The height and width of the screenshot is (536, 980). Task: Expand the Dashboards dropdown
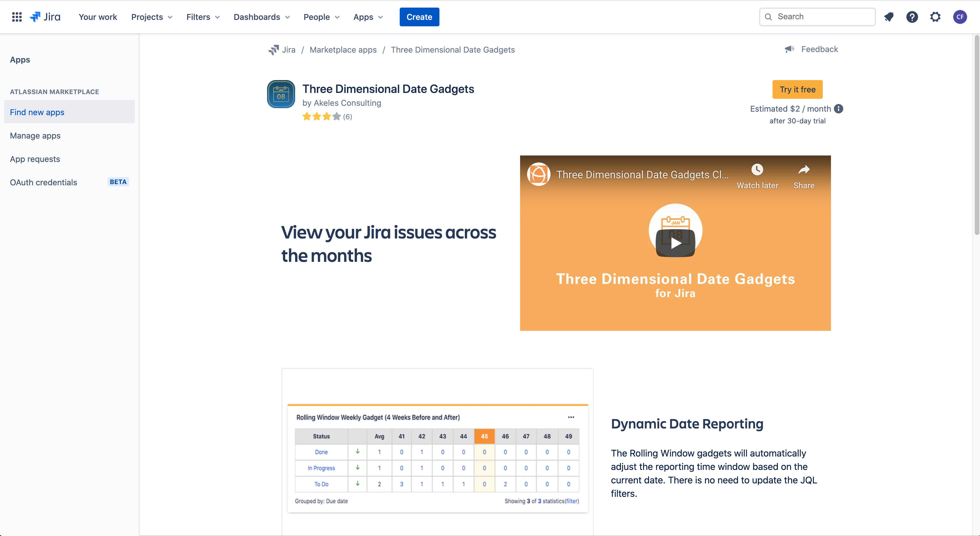pos(261,17)
